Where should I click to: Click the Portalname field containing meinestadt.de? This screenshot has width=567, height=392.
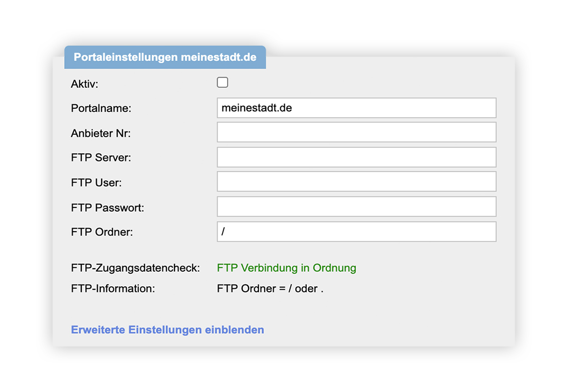click(x=356, y=108)
